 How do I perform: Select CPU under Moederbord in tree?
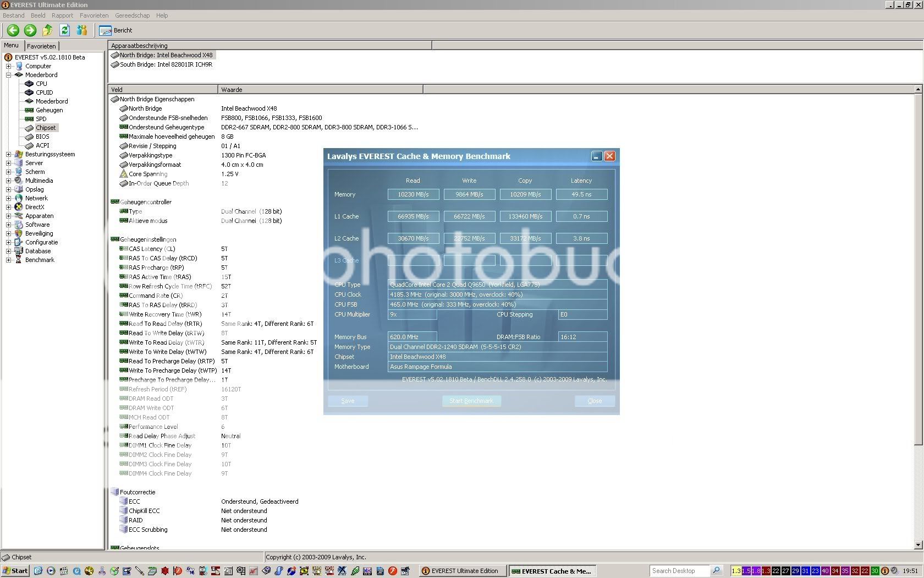[36, 84]
